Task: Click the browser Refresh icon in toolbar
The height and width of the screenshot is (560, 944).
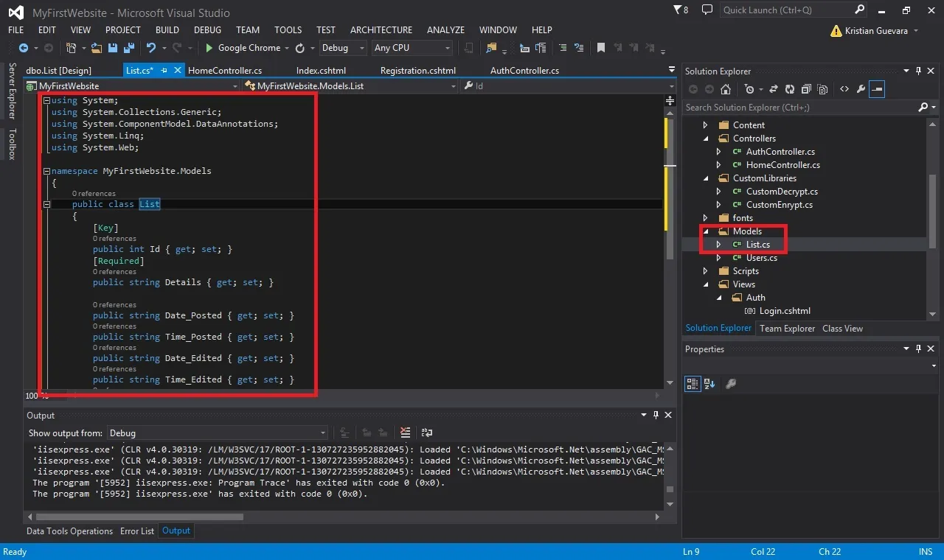Action: (x=300, y=48)
